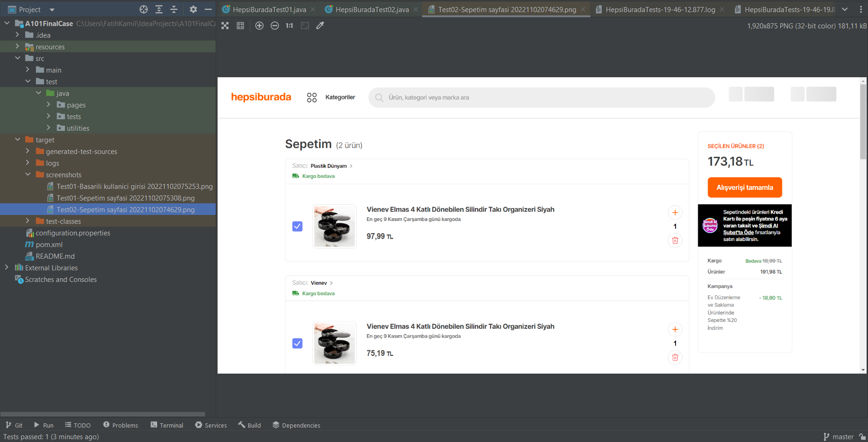Open the Problems tool window
Viewport: 868px width, 442px height.
click(121, 425)
